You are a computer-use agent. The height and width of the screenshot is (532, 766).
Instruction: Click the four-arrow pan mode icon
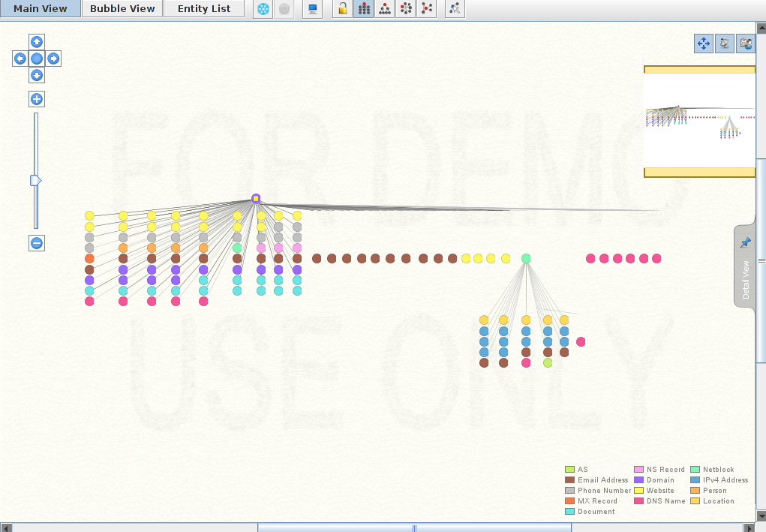click(x=704, y=44)
